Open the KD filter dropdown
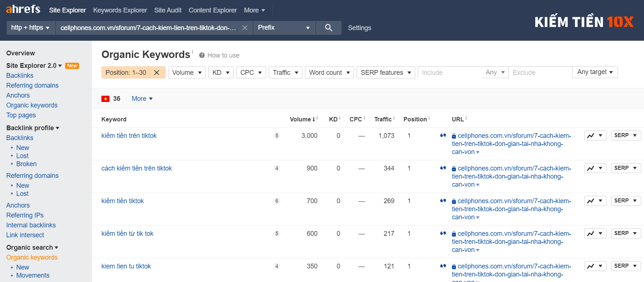The width and height of the screenshot is (644, 282). click(221, 73)
